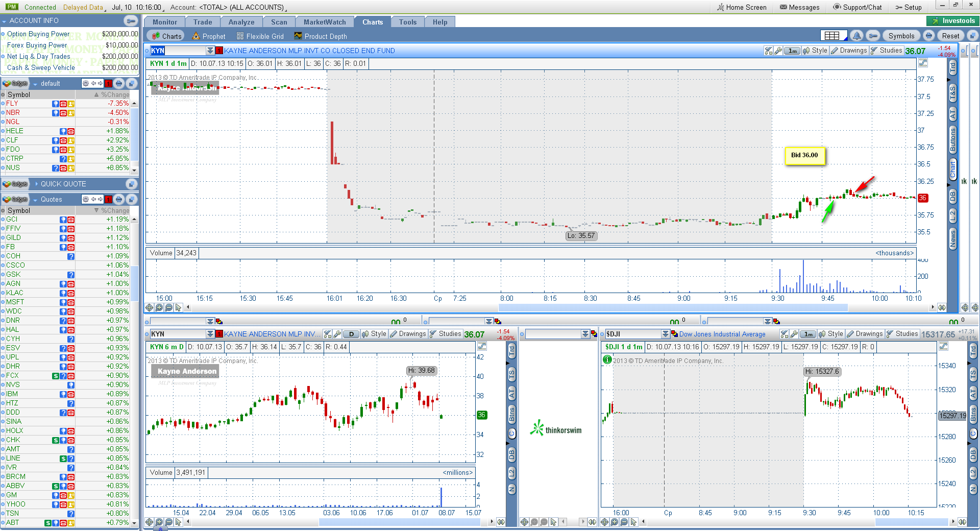Click the link icon in Account Info header
The height and width of the screenshot is (531, 980).
[131, 21]
